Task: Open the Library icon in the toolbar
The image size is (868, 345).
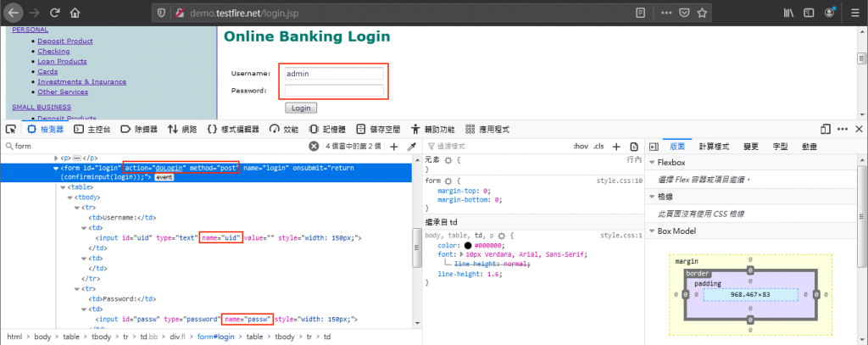Action: (x=788, y=12)
